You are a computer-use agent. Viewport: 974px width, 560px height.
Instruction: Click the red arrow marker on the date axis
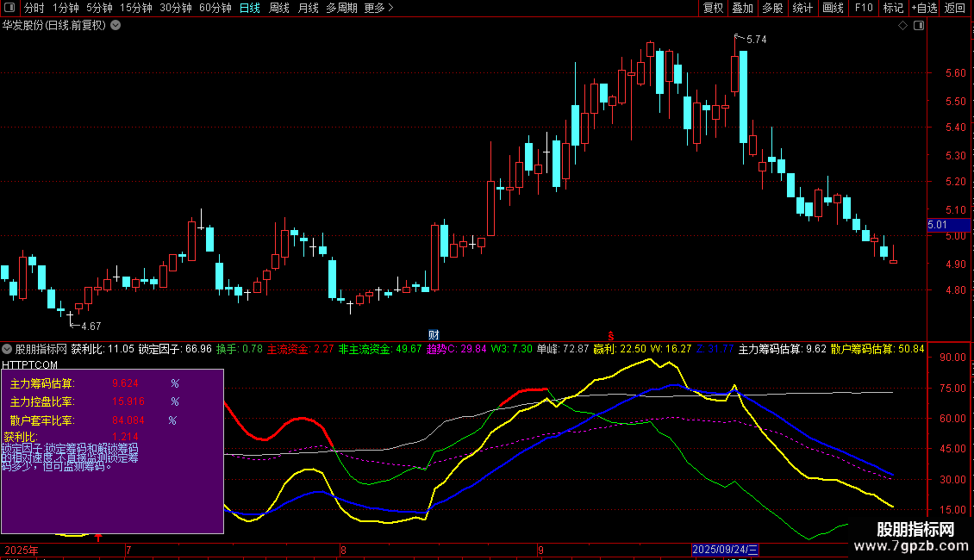(x=99, y=538)
